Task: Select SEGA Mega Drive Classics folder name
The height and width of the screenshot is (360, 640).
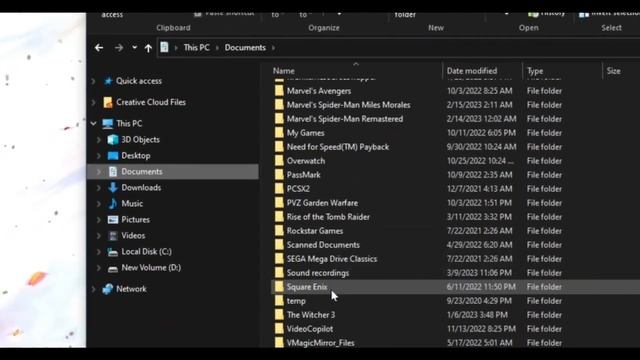Action: coord(332,259)
